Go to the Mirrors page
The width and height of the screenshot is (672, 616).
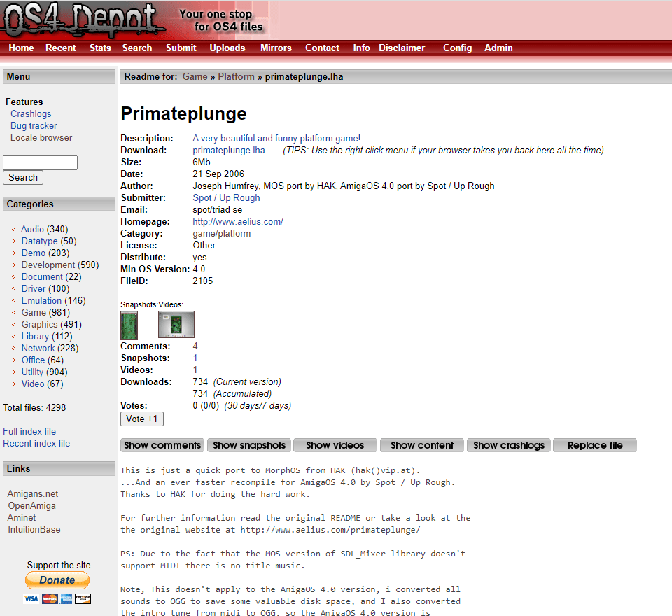click(x=276, y=48)
